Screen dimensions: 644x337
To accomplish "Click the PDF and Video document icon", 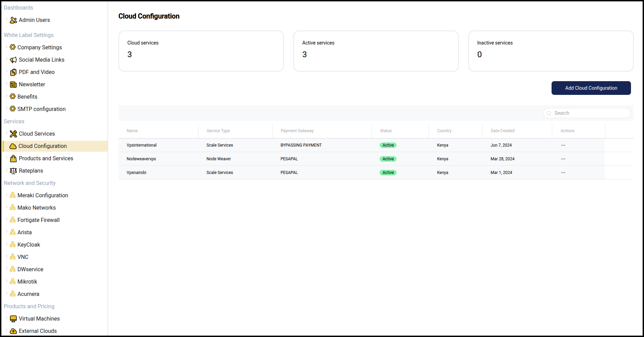I will pyautogui.click(x=13, y=72).
